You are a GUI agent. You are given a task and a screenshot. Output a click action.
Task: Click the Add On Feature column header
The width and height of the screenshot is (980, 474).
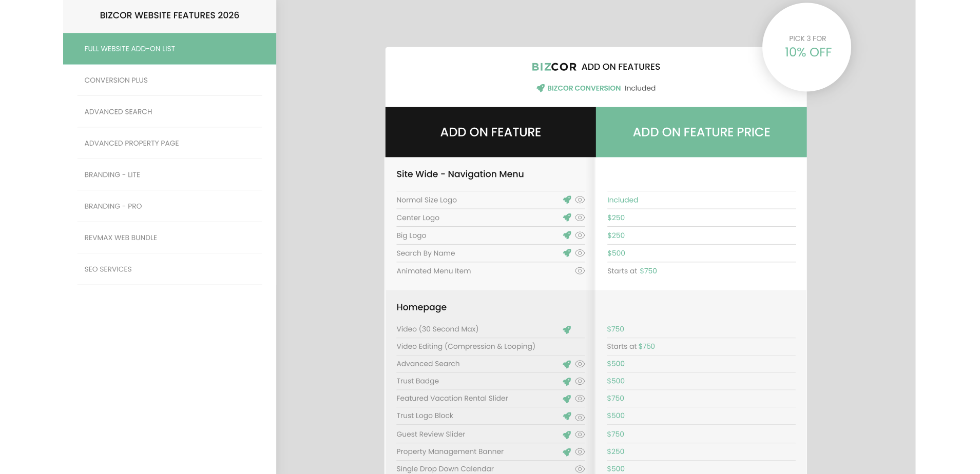point(491,132)
